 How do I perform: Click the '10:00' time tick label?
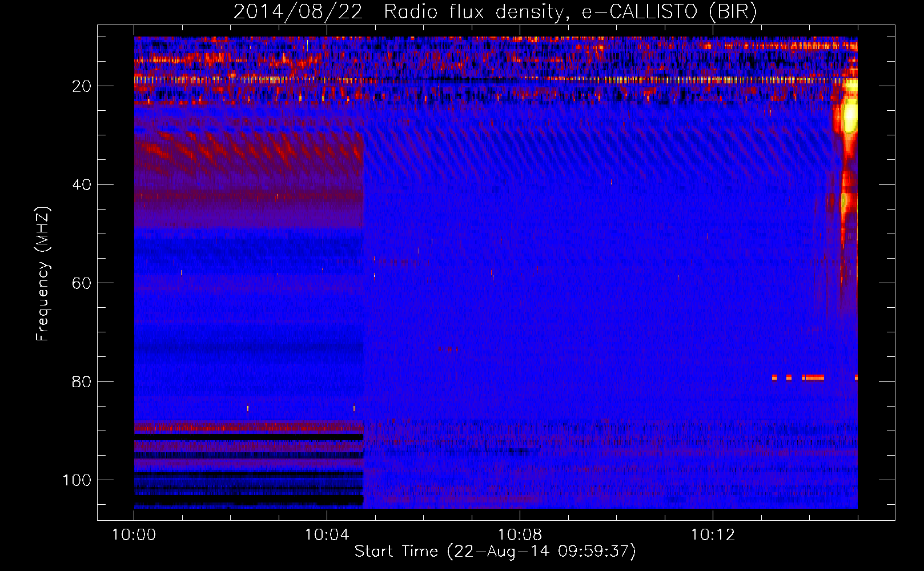[x=134, y=535]
